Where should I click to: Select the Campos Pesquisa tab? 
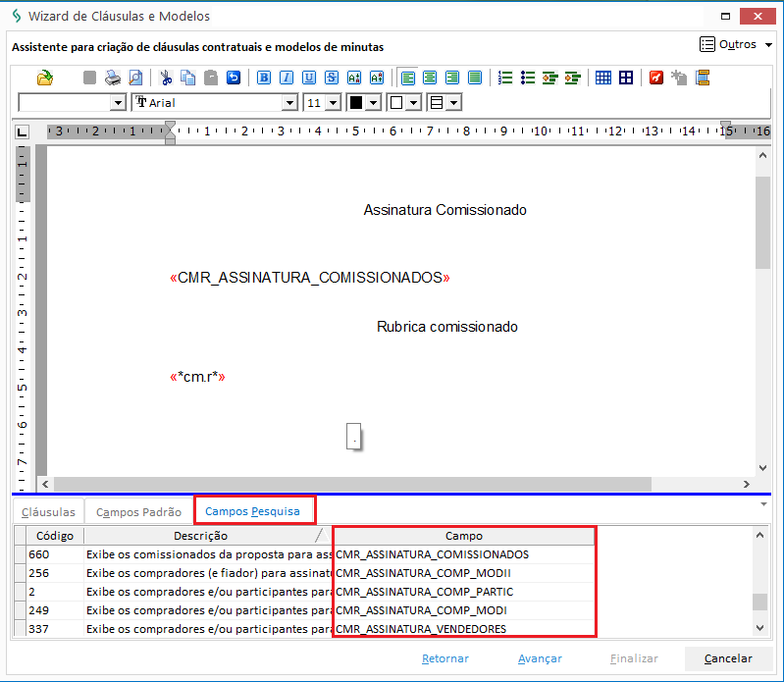tap(252, 511)
